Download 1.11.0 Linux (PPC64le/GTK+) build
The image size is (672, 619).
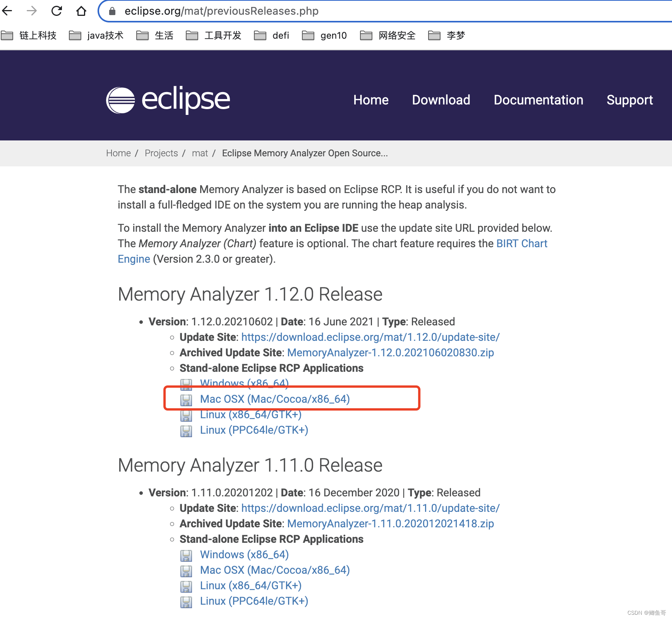click(254, 601)
